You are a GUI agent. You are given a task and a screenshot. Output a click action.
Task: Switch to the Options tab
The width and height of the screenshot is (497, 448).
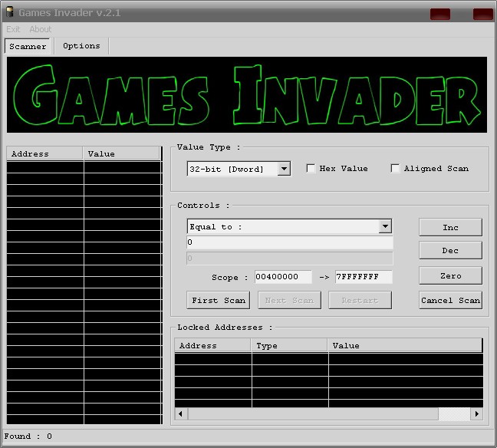[x=81, y=46]
